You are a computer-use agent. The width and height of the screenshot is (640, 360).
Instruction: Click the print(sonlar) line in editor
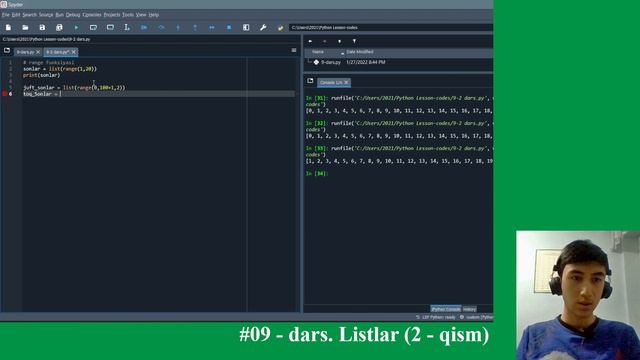[x=42, y=75]
